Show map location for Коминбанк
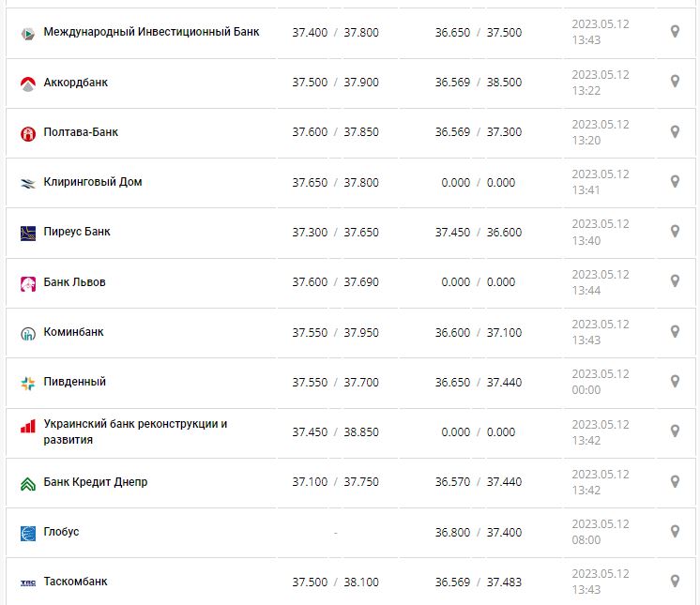This screenshot has height=605, width=700. pyautogui.click(x=675, y=331)
